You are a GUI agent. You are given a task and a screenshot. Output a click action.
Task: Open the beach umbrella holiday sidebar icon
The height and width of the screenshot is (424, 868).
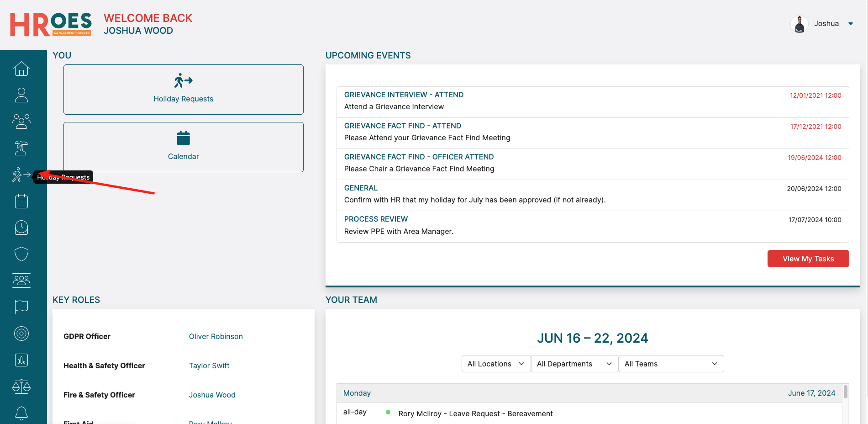click(x=21, y=148)
